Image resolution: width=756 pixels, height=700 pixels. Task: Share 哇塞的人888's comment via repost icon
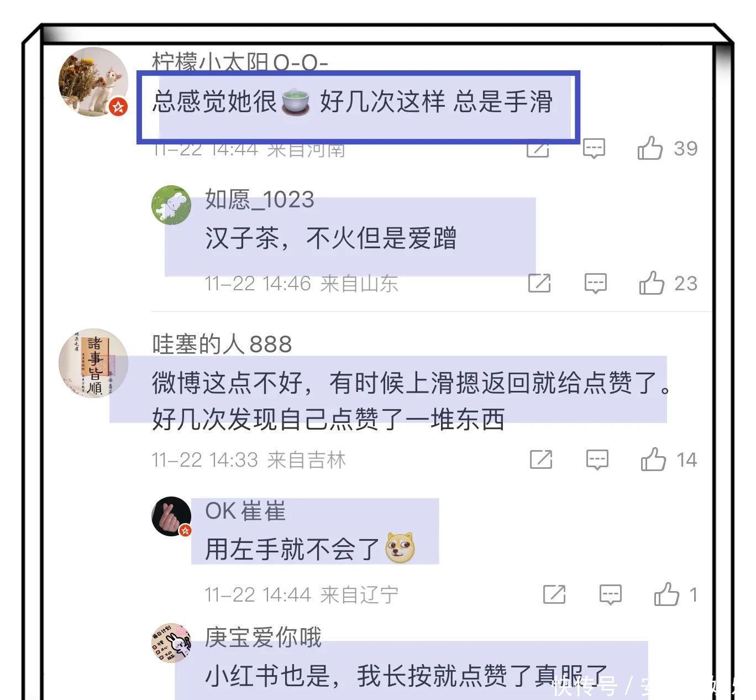(541, 459)
